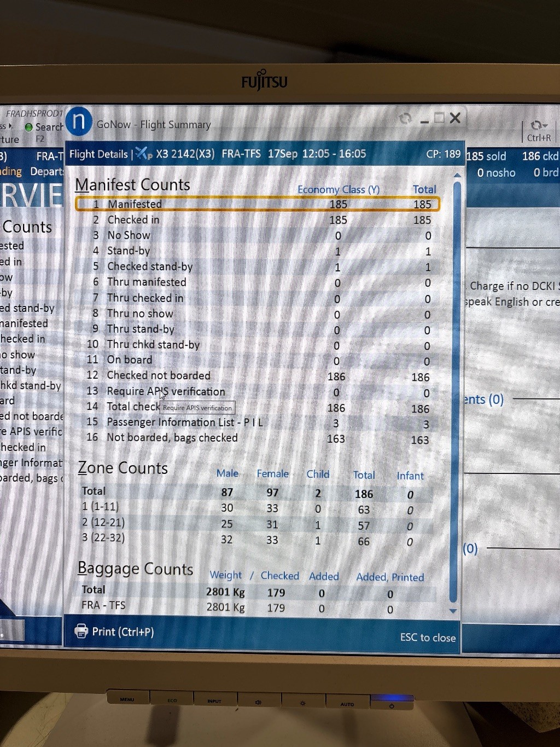This screenshot has height=747, width=560.
Task: Click the green Search status icon
Action: click(29, 127)
